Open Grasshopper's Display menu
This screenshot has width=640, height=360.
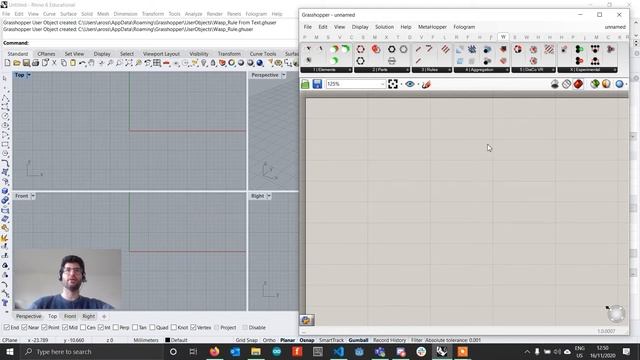pos(360,27)
